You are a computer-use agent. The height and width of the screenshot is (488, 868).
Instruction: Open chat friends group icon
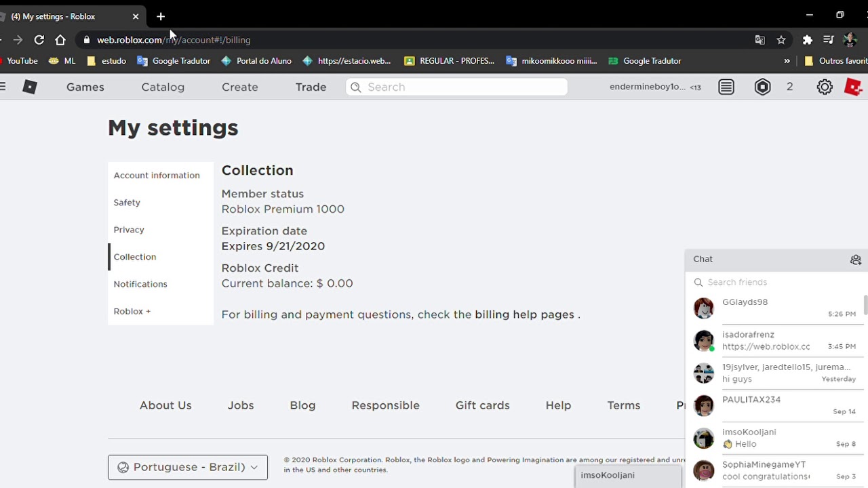click(856, 260)
